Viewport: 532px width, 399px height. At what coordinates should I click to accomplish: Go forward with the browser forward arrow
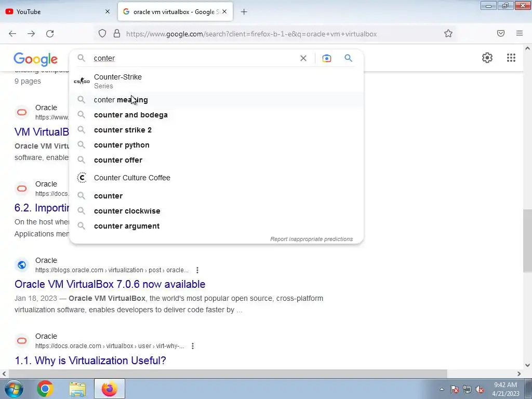(31, 34)
